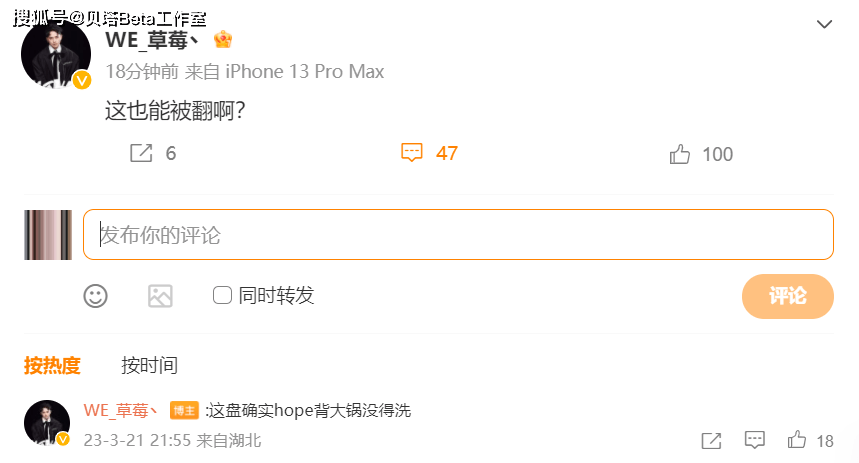Open the commenter name link WE_草莓、
The width and height of the screenshot is (859, 463).
[x=121, y=410]
